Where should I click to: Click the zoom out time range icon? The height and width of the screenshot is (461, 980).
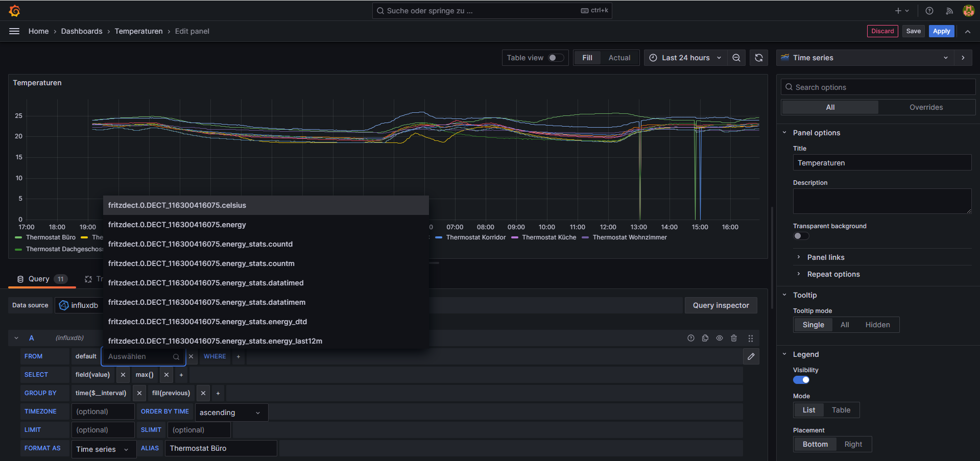click(x=736, y=58)
